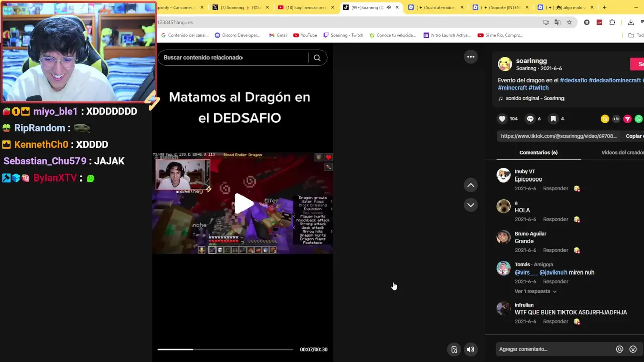Expand 'Ver 1 respuesta' replies
This screenshot has width=644, height=362.
pyautogui.click(x=536, y=292)
